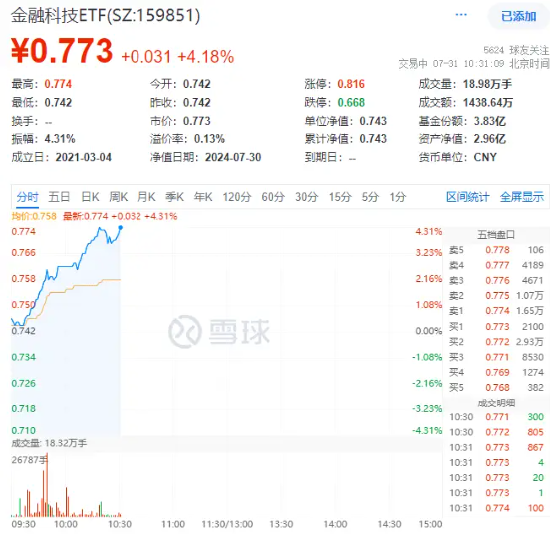Click the 卖3 order row at 0.776
Viewport: 550px width, 535px height.
[496, 280]
